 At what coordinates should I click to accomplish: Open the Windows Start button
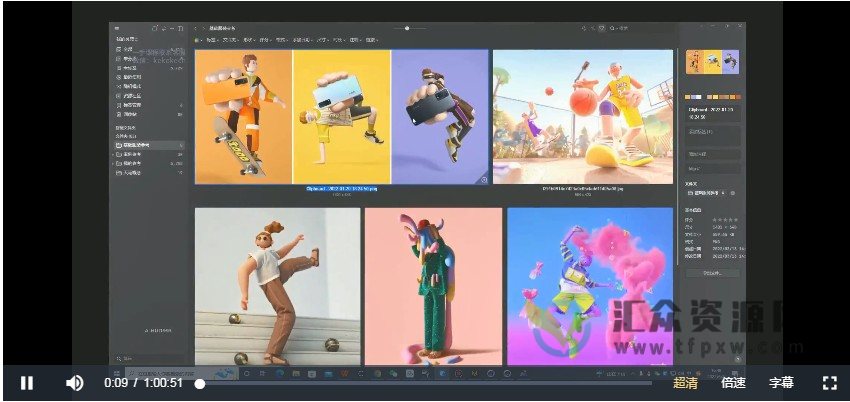click(x=117, y=373)
